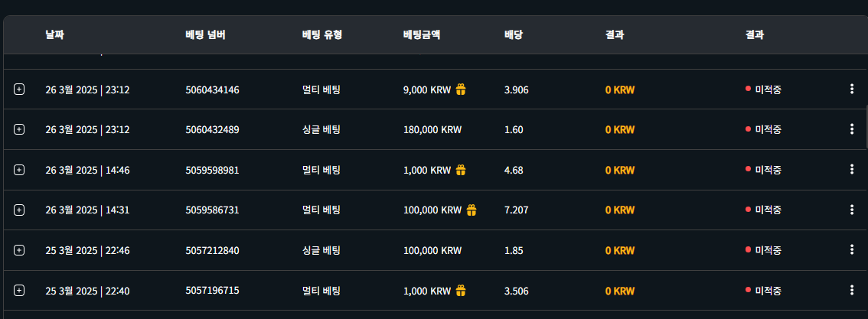The image size is (868, 319).
Task: Open more options for bet 5060434146
Action: coord(851,90)
